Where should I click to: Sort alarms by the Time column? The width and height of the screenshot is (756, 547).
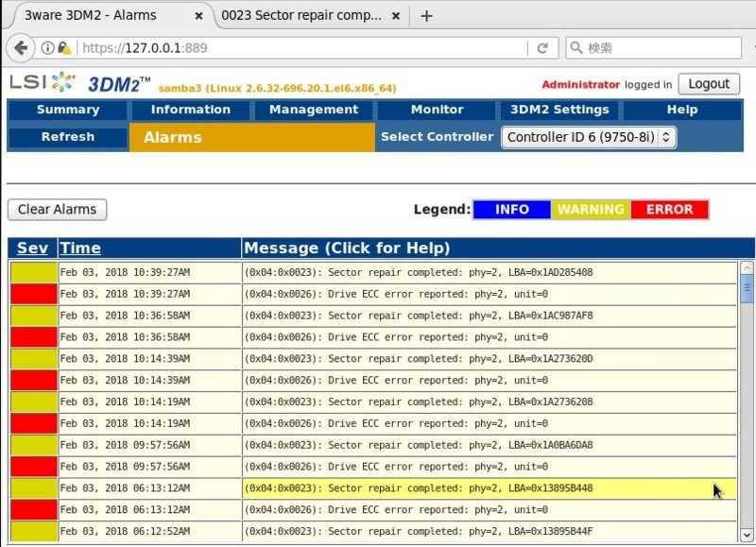(x=80, y=248)
